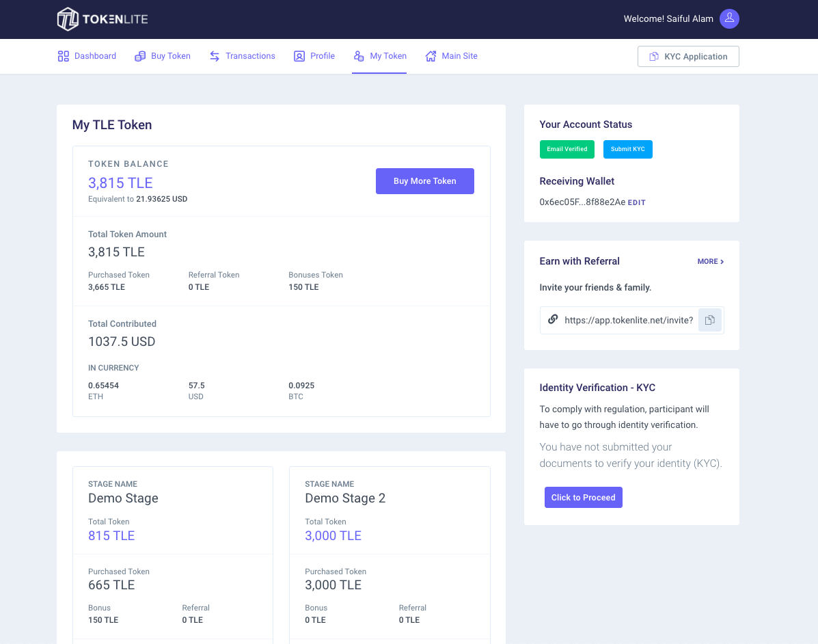Click the Welcome! Saiful Alam text
818x644 pixels.
668,18
